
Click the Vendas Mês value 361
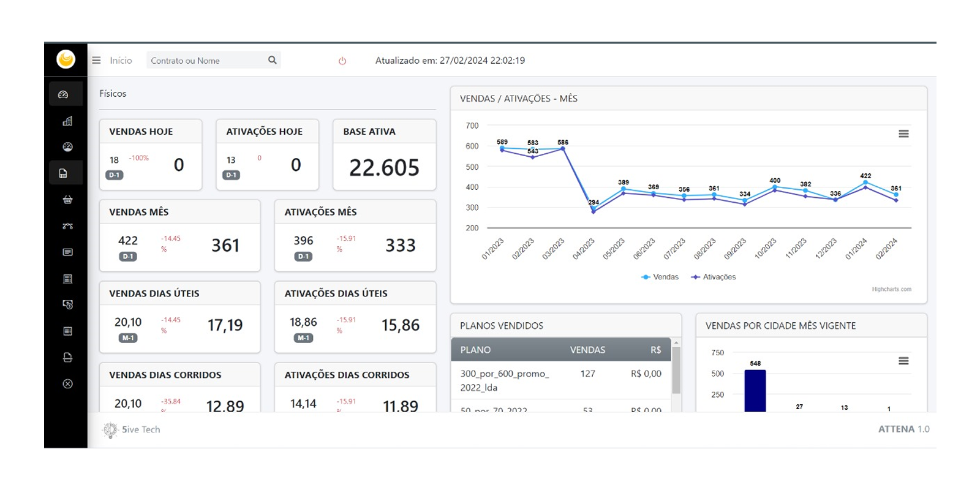click(225, 246)
